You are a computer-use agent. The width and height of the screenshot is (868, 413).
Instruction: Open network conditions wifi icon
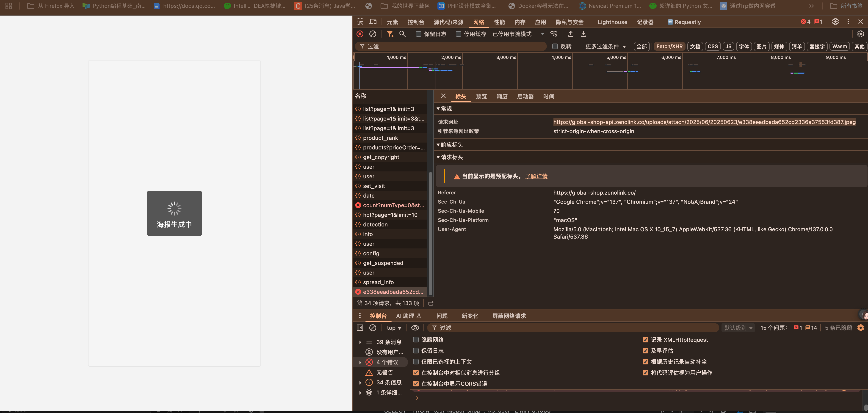pos(554,34)
